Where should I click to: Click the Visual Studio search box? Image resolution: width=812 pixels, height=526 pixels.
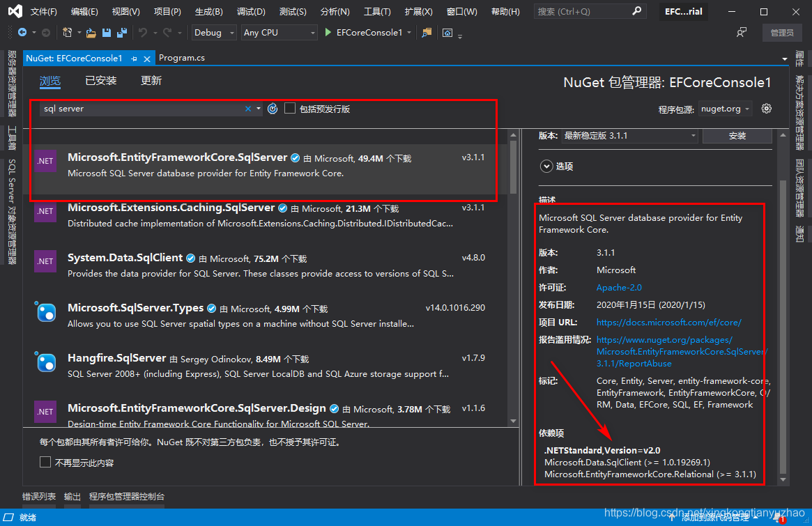(x=590, y=11)
